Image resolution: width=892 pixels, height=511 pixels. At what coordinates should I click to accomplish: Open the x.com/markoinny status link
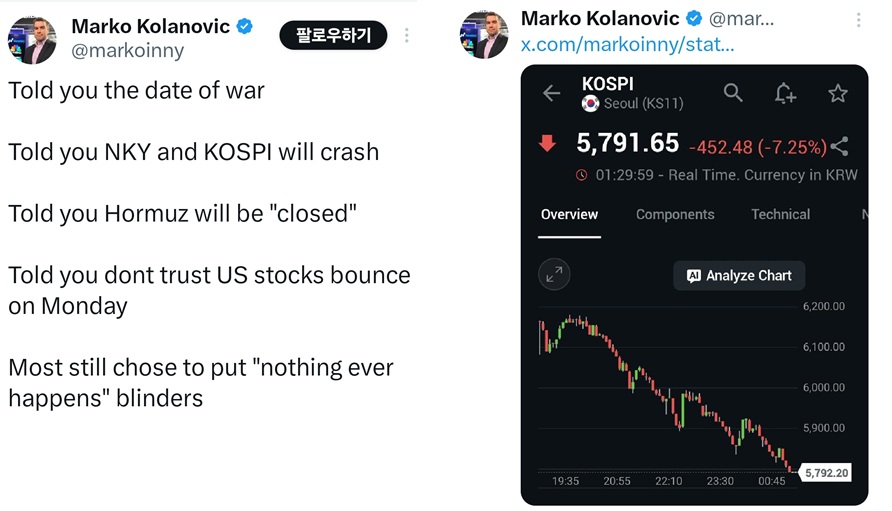click(x=627, y=45)
